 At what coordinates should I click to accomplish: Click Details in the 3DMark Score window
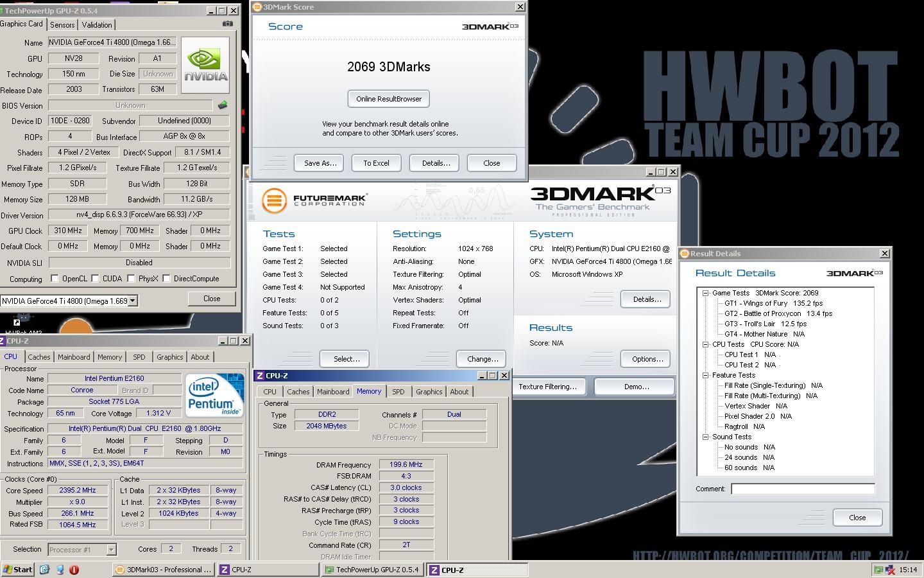click(436, 163)
